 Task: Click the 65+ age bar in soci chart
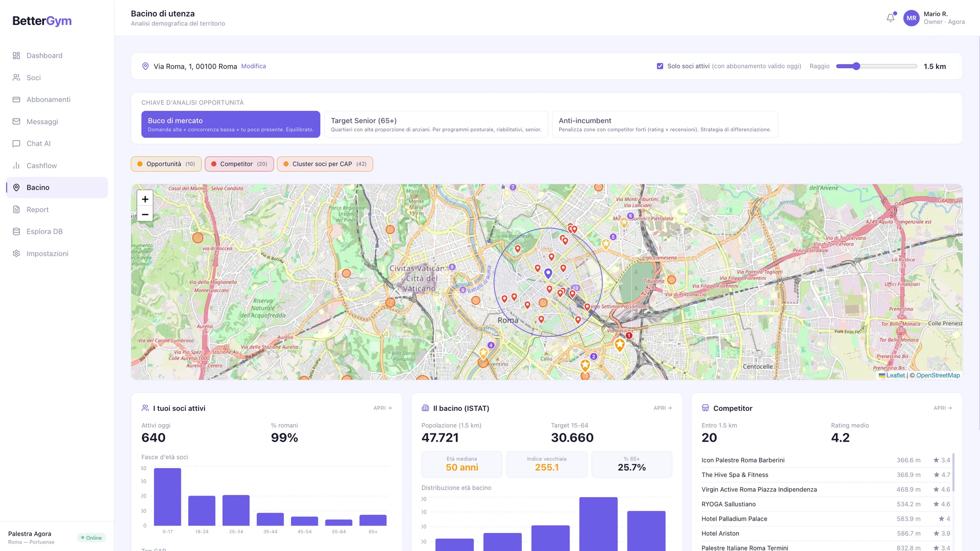[373, 520]
